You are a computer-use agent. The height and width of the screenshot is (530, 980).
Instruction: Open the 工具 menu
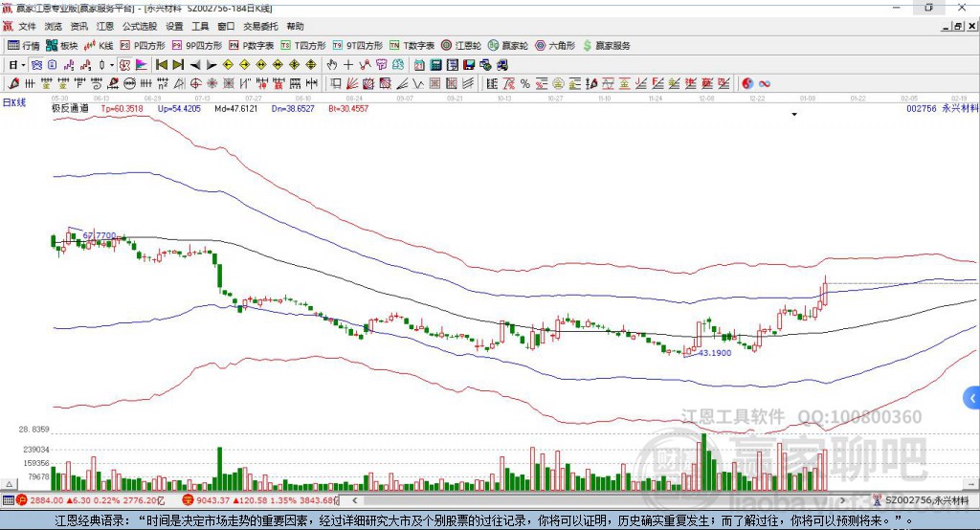point(200,26)
